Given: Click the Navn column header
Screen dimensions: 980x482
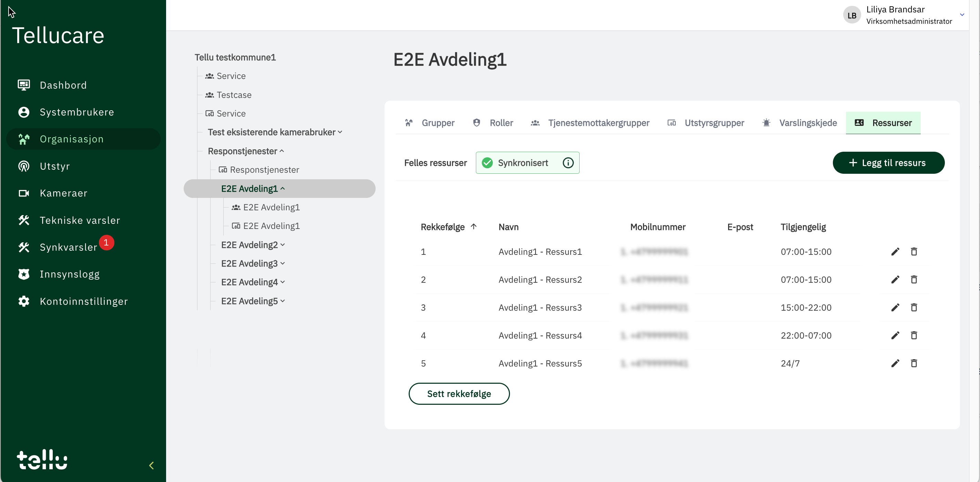Looking at the screenshot, I should (x=508, y=227).
